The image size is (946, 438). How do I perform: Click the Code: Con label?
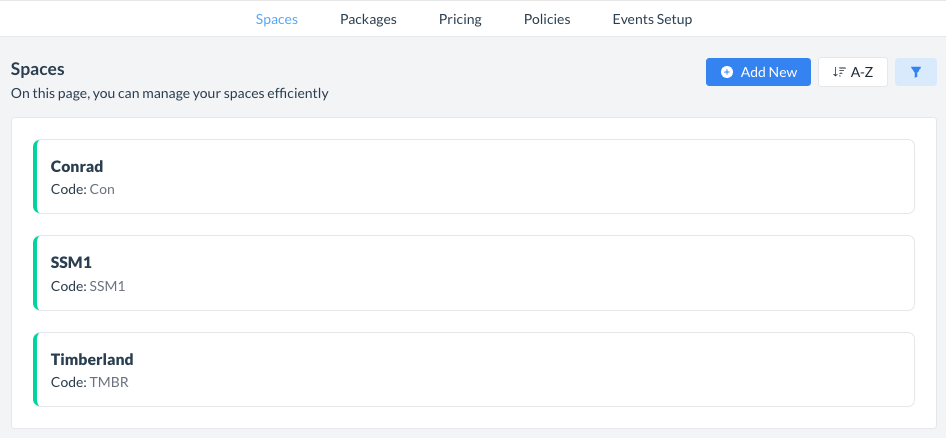coord(83,189)
